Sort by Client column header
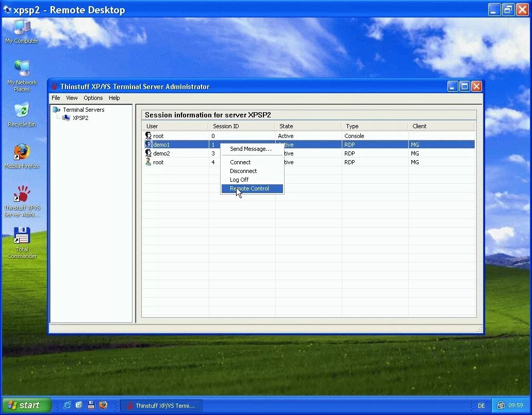This screenshot has width=532, height=415. tap(441, 126)
